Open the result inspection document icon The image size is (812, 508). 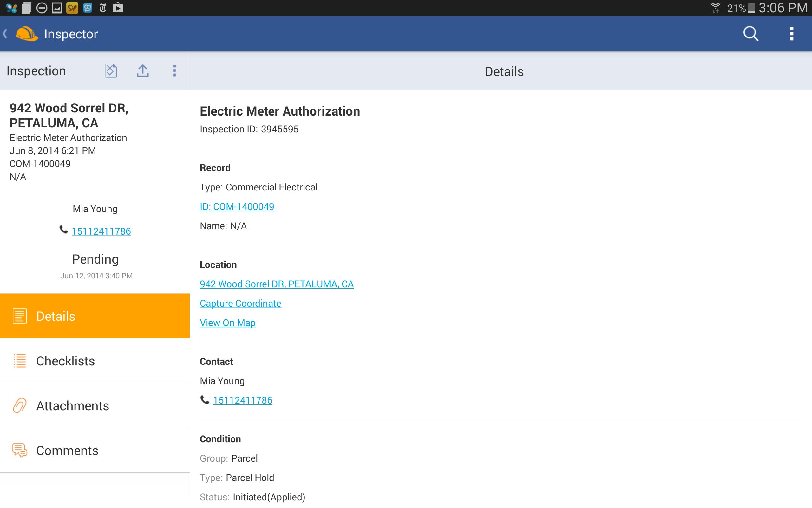click(111, 70)
